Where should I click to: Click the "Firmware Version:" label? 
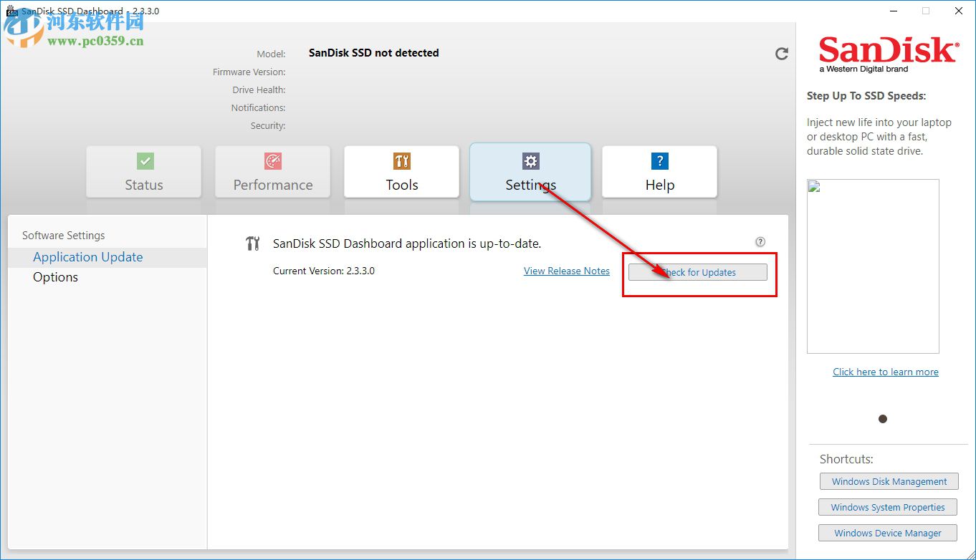249,72
